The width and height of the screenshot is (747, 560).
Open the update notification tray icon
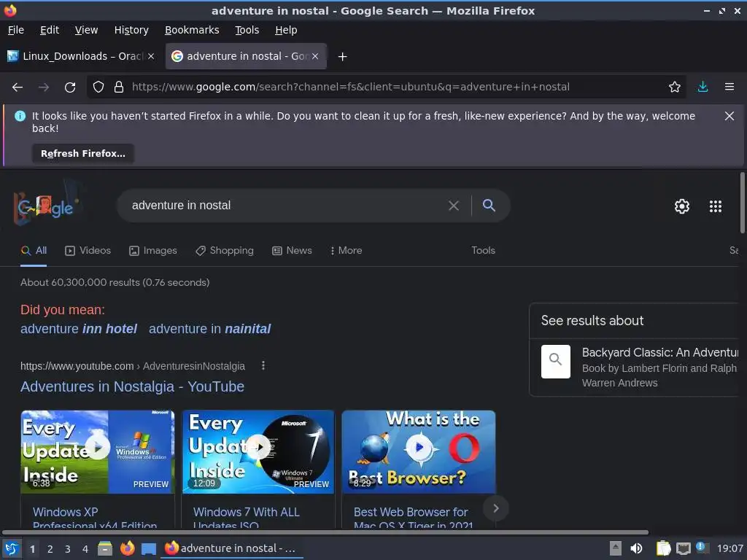701,547
